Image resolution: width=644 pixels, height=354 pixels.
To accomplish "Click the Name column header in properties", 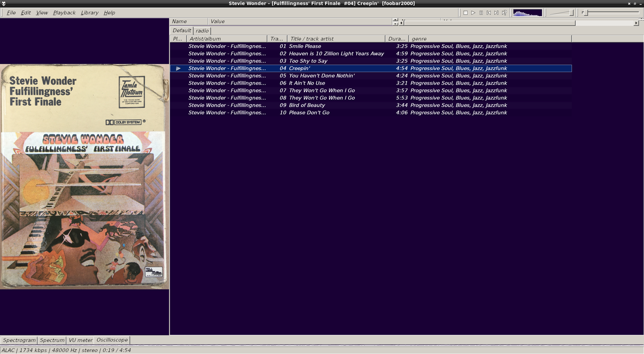I will point(189,22).
